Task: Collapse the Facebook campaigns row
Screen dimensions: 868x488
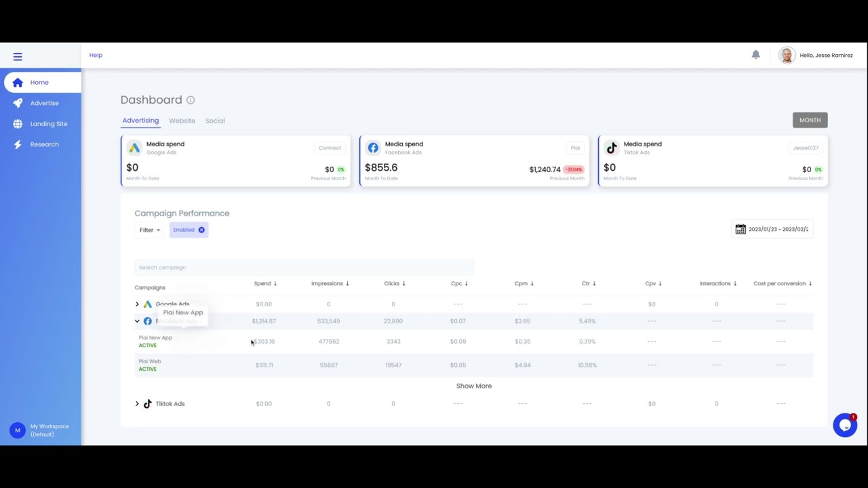Action: (x=137, y=321)
